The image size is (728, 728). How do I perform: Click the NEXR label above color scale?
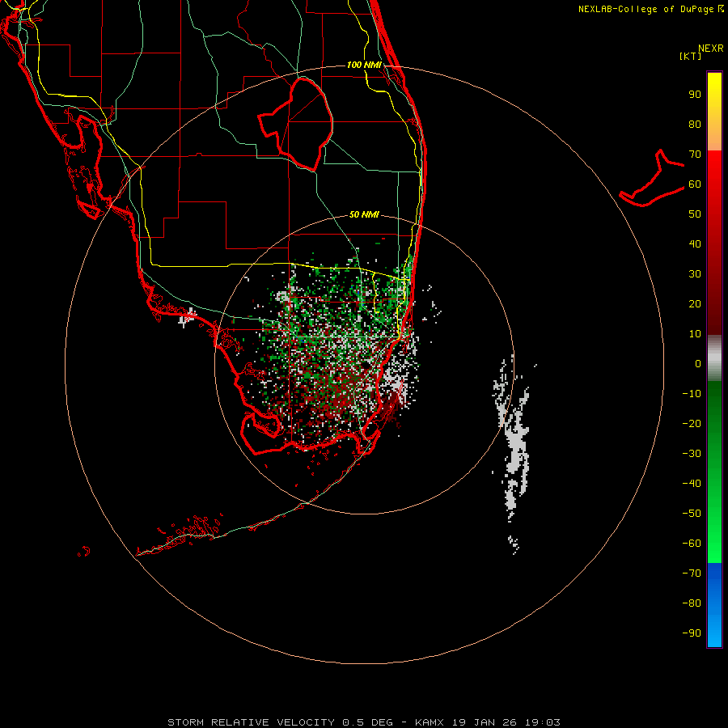tap(710, 49)
